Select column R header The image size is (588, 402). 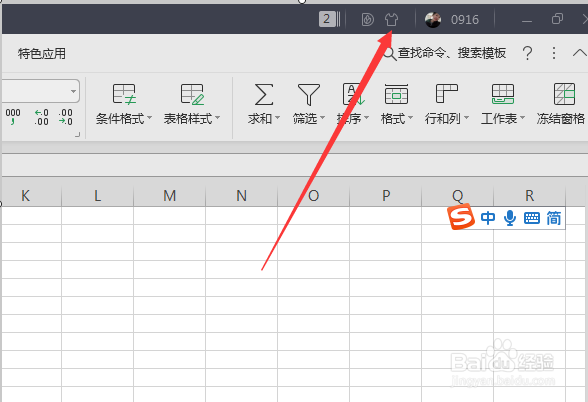tap(530, 196)
